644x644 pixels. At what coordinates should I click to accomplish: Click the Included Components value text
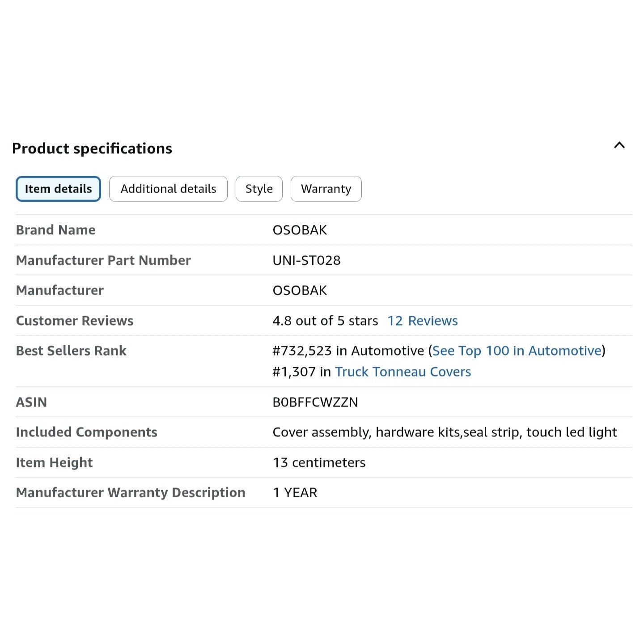(445, 432)
